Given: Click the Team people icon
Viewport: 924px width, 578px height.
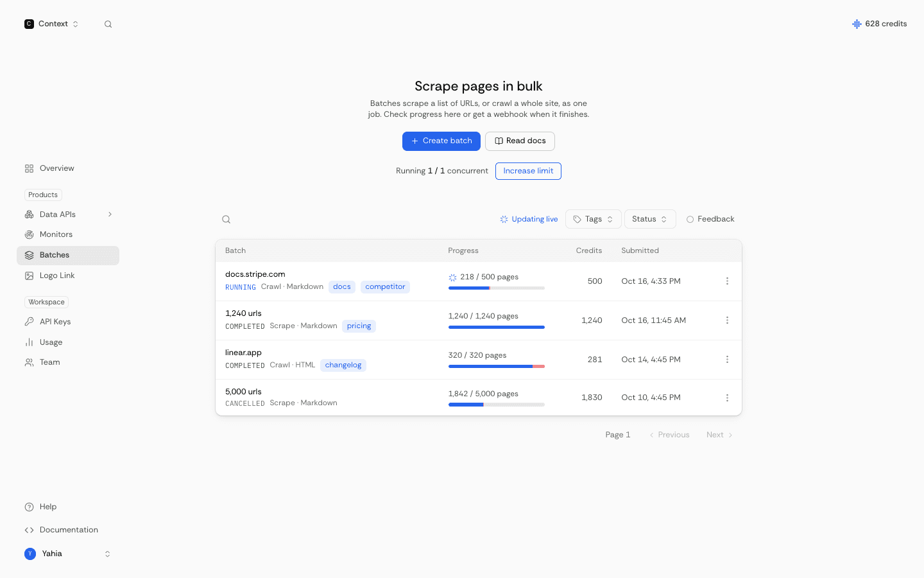Looking at the screenshot, I should 30,363.
